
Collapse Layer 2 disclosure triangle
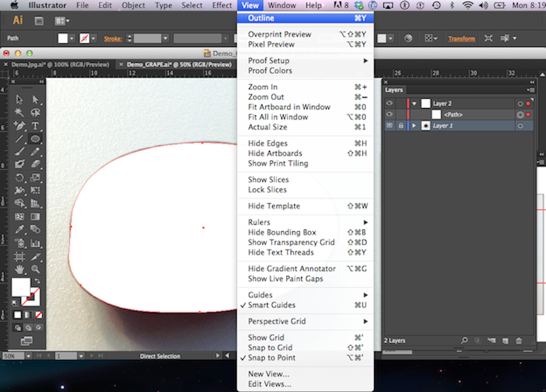point(414,103)
